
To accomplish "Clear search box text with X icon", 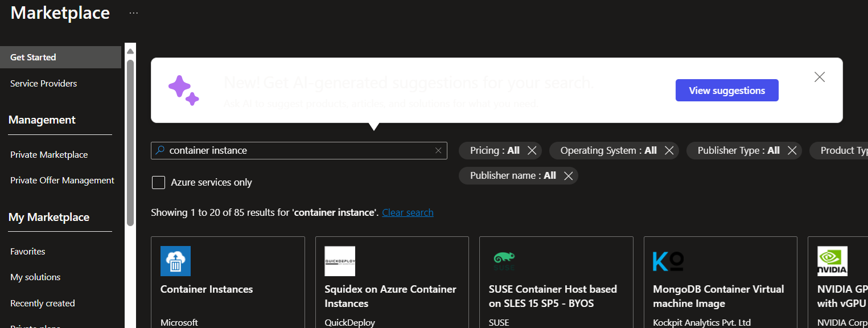I will pyautogui.click(x=438, y=151).
